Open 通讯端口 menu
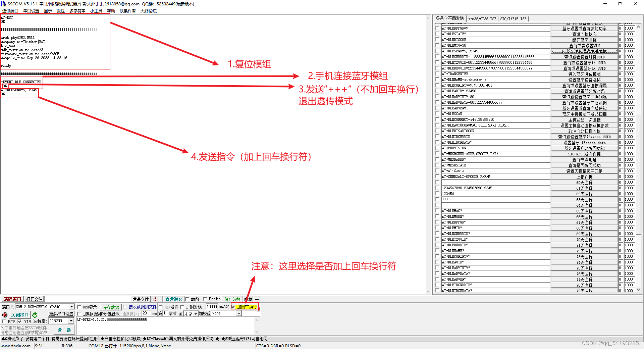 pos(10,11)
